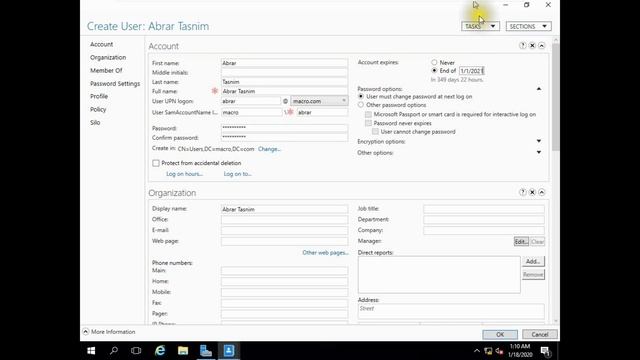This screenshot has height=360, width=640.
Task: Click Add... for Direct reports
Action: tap(533, 261)
